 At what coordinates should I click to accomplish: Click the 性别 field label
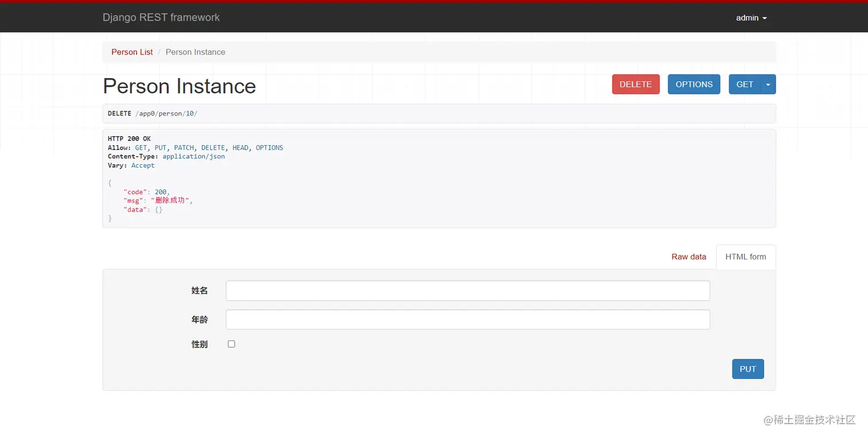199,344
